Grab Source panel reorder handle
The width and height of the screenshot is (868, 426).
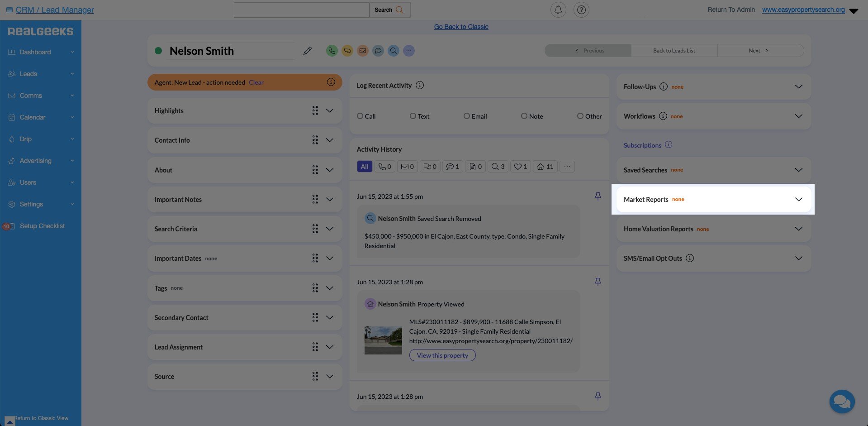pyautogui.click(x=315, y=376)
